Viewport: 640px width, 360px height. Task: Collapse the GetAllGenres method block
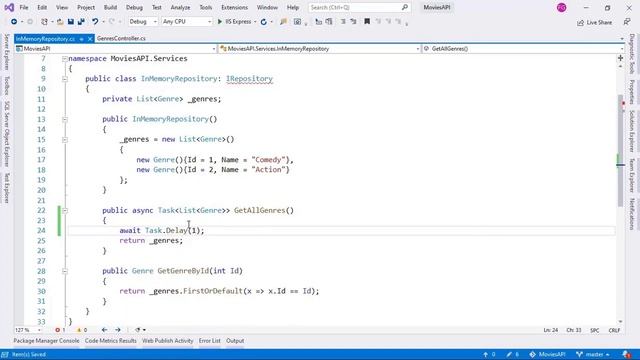point(64,211)
